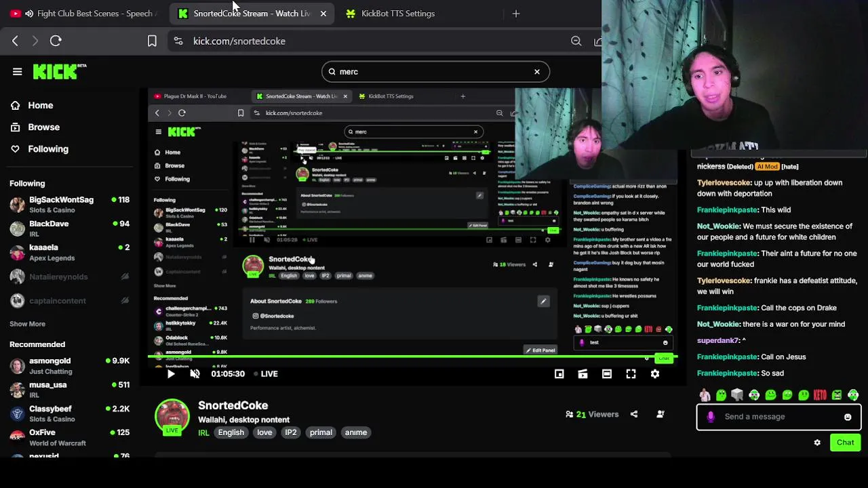Click the SnortedCoke channel avatar

[x=172, y=416]
